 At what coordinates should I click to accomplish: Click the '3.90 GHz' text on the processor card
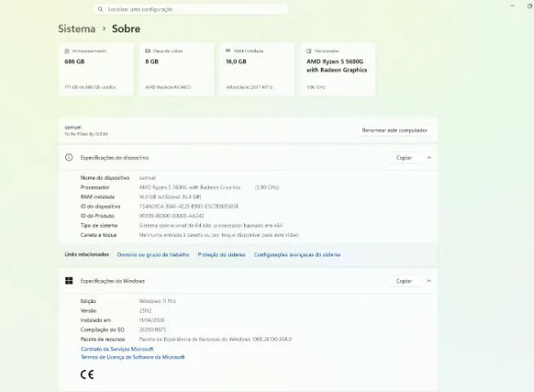coord(316,87)
